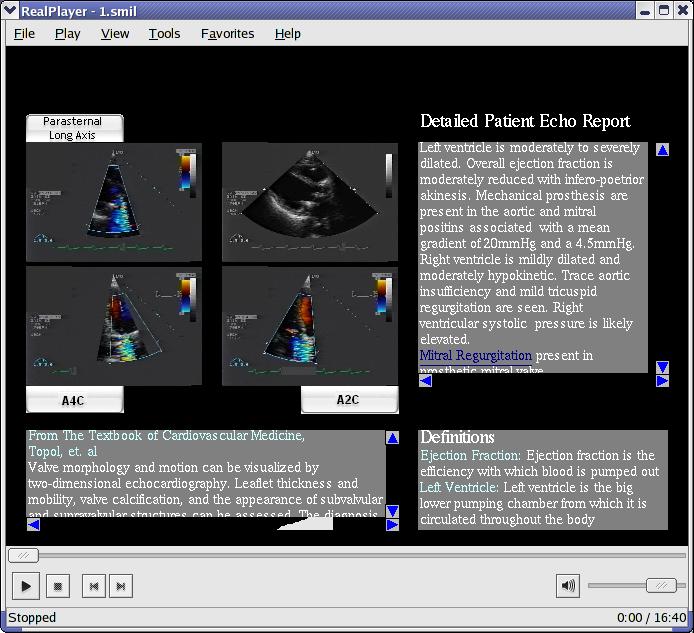694x633 pixels.
Task: Mute audio with the speaker icon
Action: pyautogui.click(x=568, y=586)
